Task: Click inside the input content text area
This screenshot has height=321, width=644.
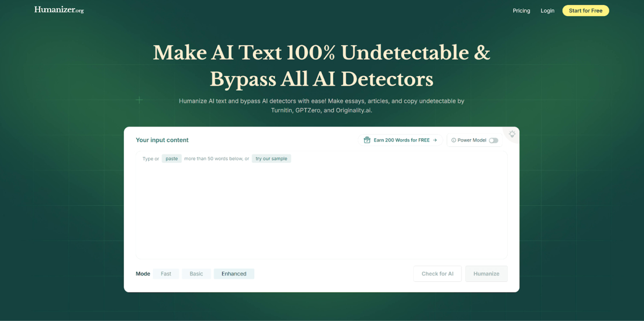Action: click(321, 209)
